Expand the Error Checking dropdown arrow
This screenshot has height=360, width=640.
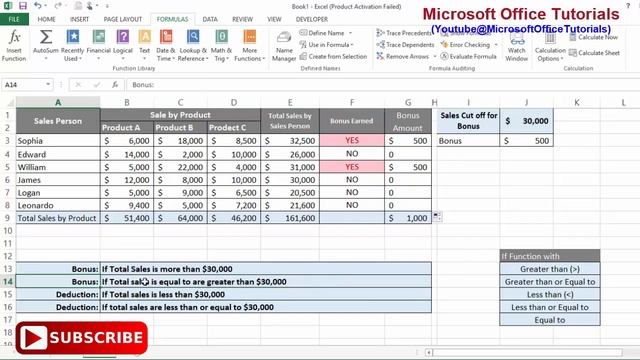496,44
